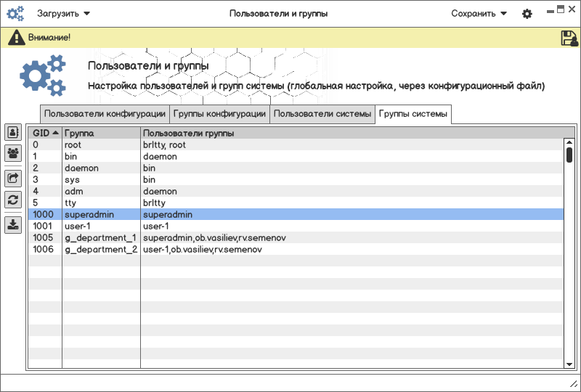Open the Сохранить dropdown menu

click(x=479, y=14)
